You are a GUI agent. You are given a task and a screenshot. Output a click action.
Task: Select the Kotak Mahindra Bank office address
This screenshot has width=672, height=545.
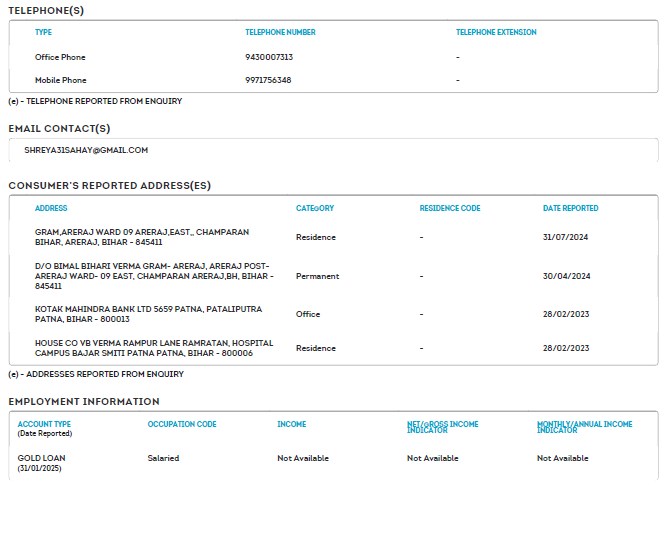click(x=148, y=314)
